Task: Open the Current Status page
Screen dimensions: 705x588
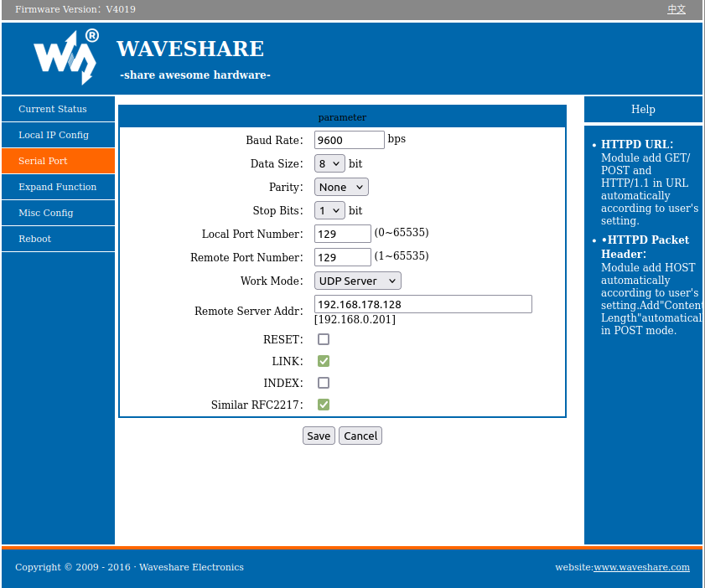Action: click(53, 109)
